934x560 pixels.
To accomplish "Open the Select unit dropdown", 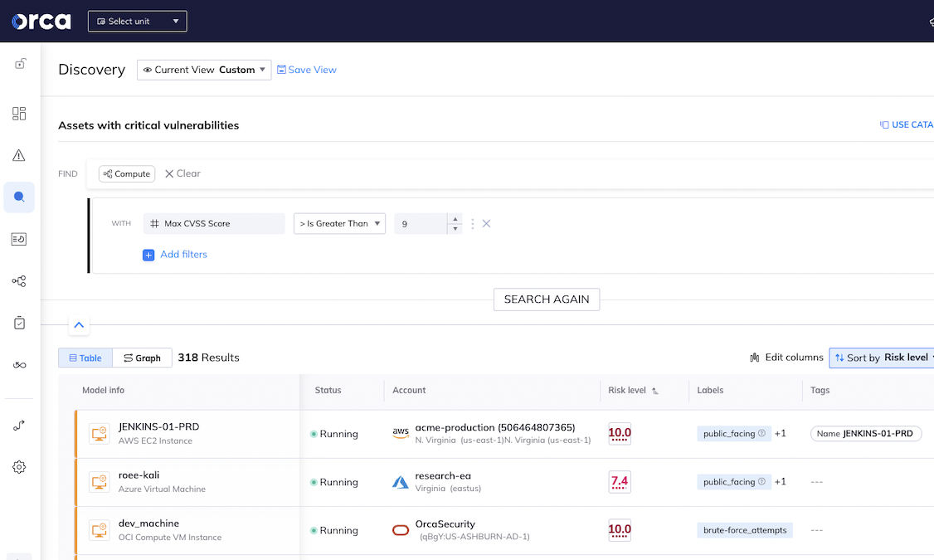I will (x=138, y=22).
